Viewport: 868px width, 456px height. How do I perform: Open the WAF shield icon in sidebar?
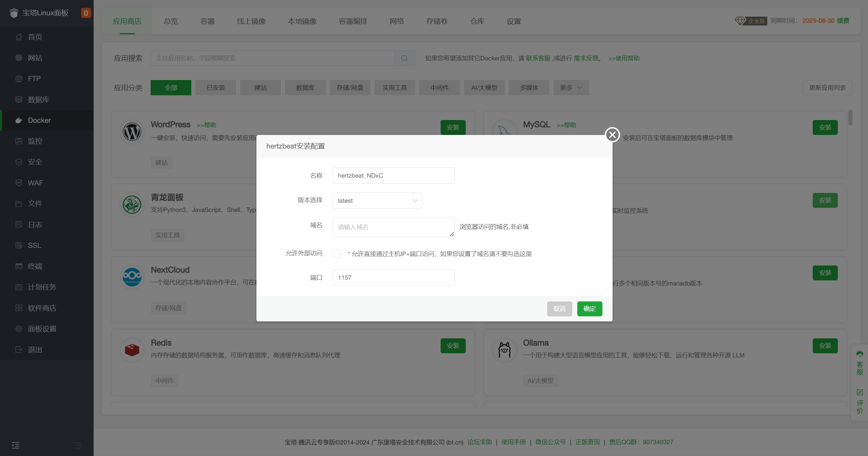tap(19, 183)
